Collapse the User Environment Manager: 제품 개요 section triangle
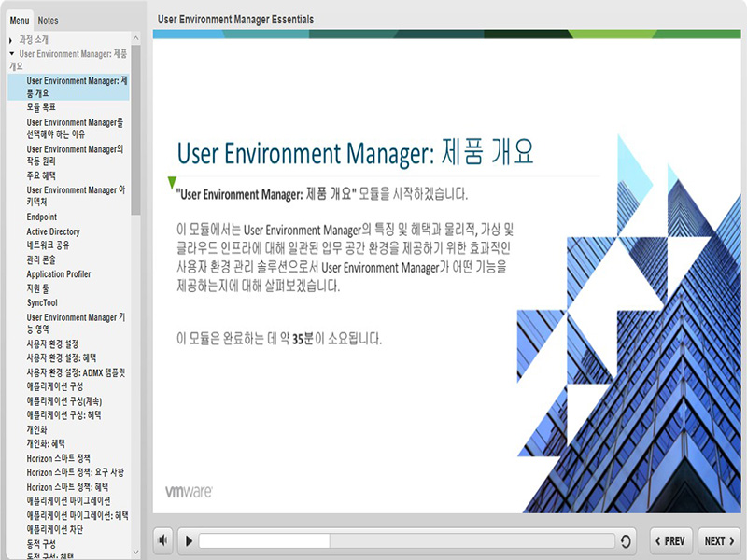The width and height of the screenshot is (747, 560). pos(12,53)
